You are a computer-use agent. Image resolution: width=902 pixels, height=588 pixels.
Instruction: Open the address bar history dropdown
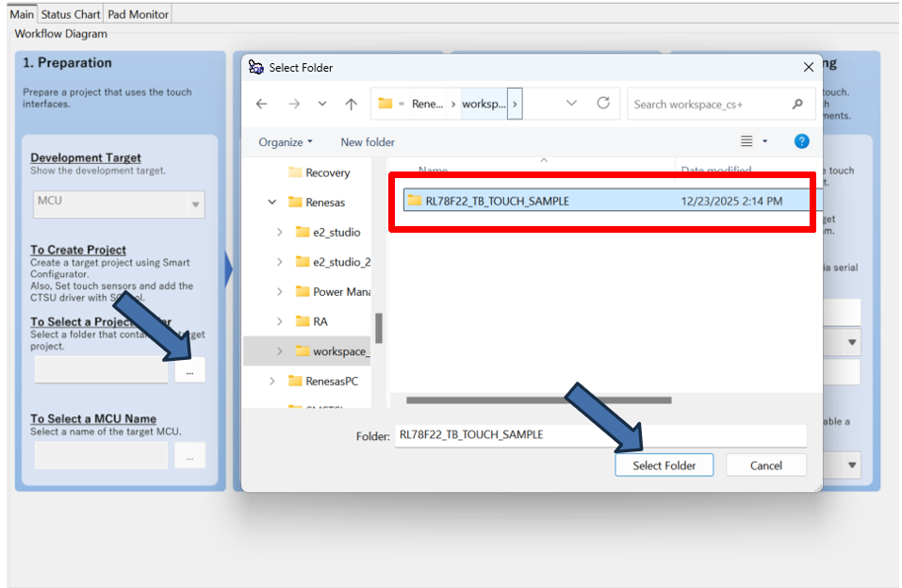571,103
